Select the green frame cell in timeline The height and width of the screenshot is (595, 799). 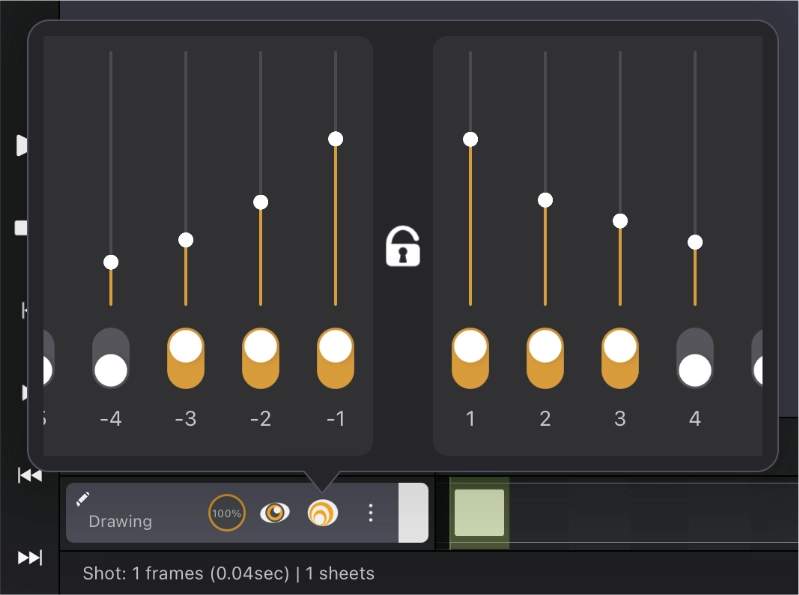[479, 512]
